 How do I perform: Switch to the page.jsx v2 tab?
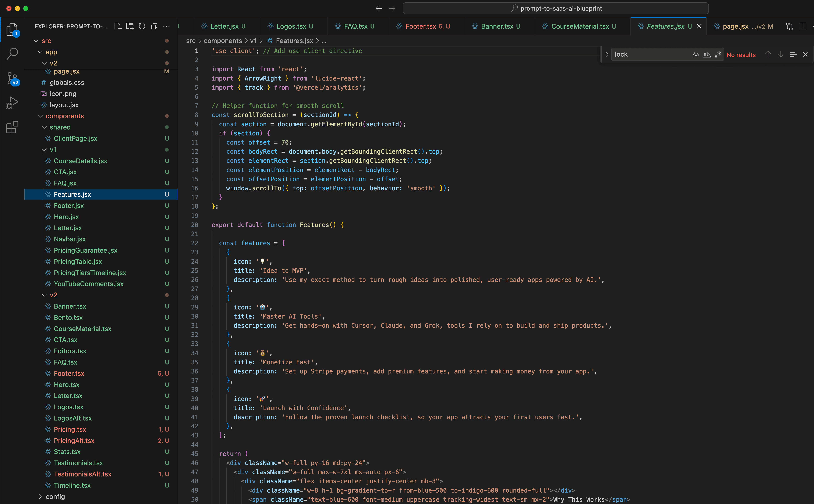743,26
